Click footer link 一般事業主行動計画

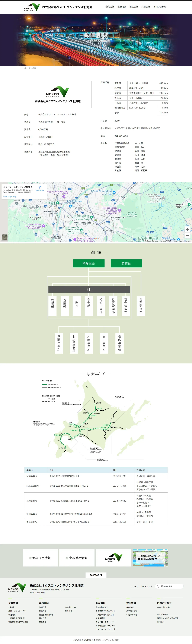16,618
